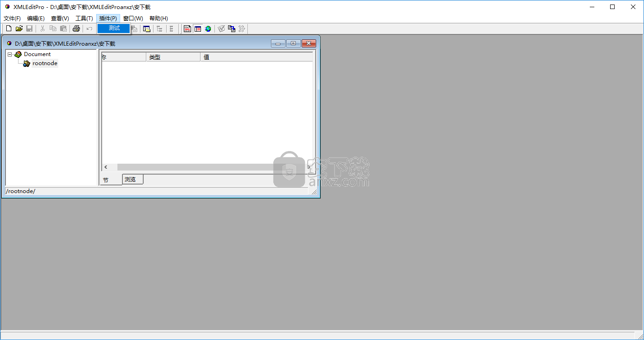The height and width of the screenshot is (340, 644).
Task: Click the floppy disk Save icon
Action: click(29, 28)
